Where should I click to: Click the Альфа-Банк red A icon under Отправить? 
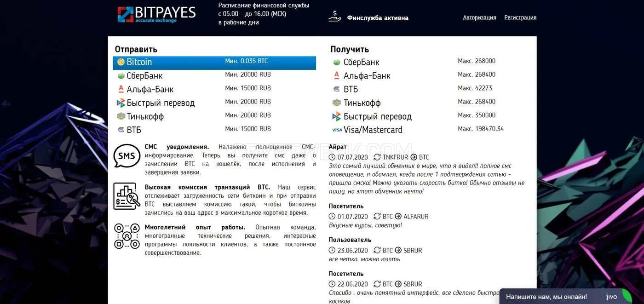tap(121, 89)
